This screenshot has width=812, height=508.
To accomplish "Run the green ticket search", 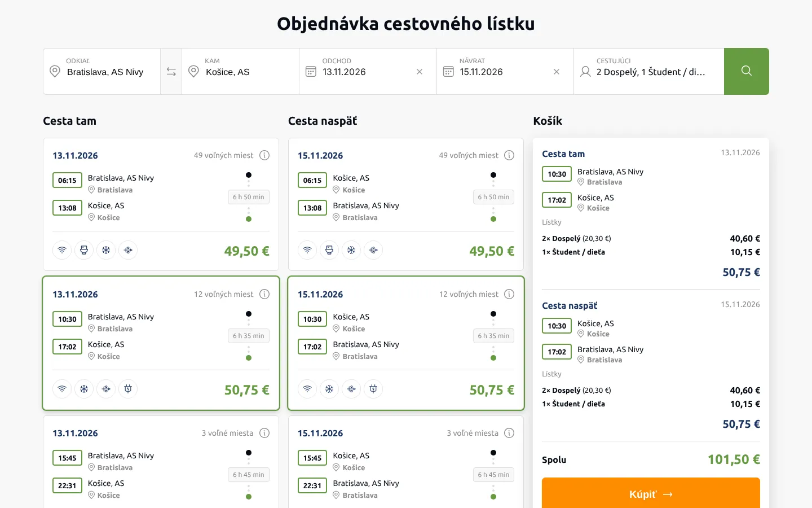I will click(747, 71).
